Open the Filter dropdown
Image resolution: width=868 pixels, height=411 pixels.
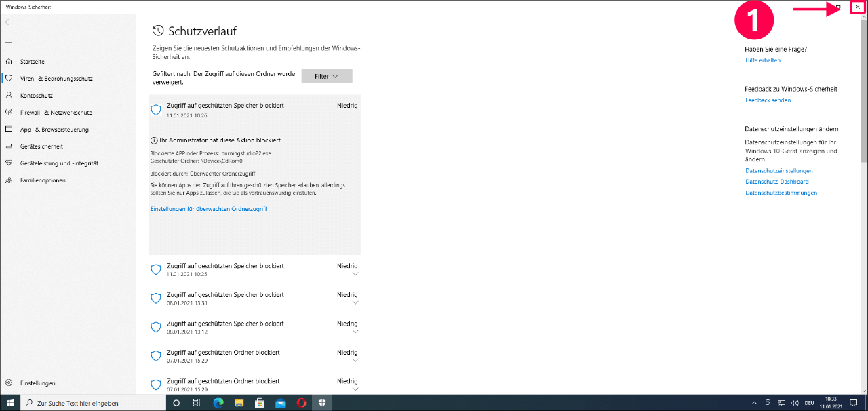[x=327, y=77]
